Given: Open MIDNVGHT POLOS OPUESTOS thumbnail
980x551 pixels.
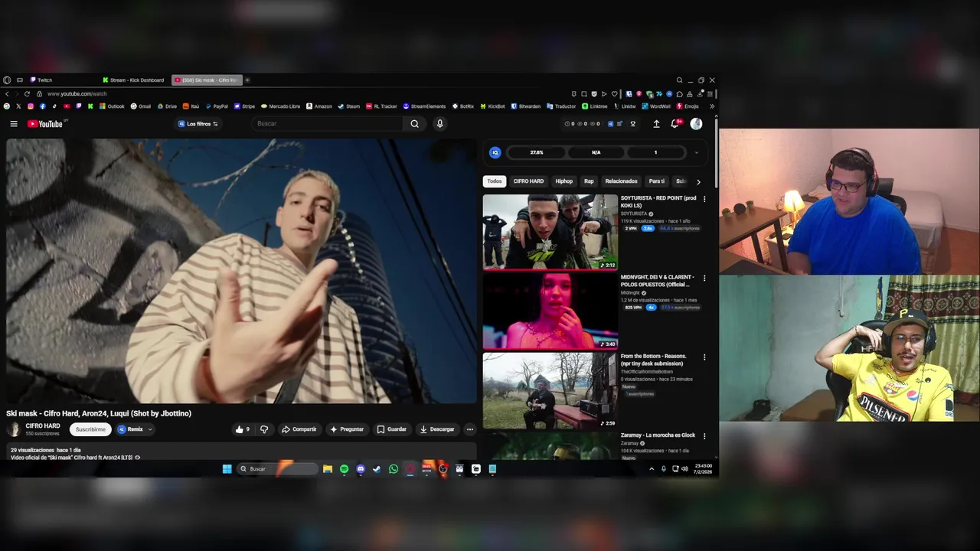Looking at the screenshot, I should pos(550,311).
